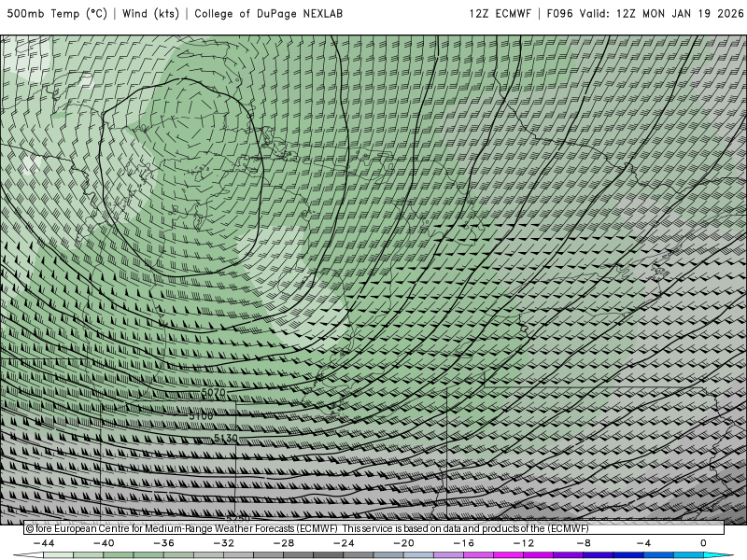Click the 5130 height contour label

point(225,438)
